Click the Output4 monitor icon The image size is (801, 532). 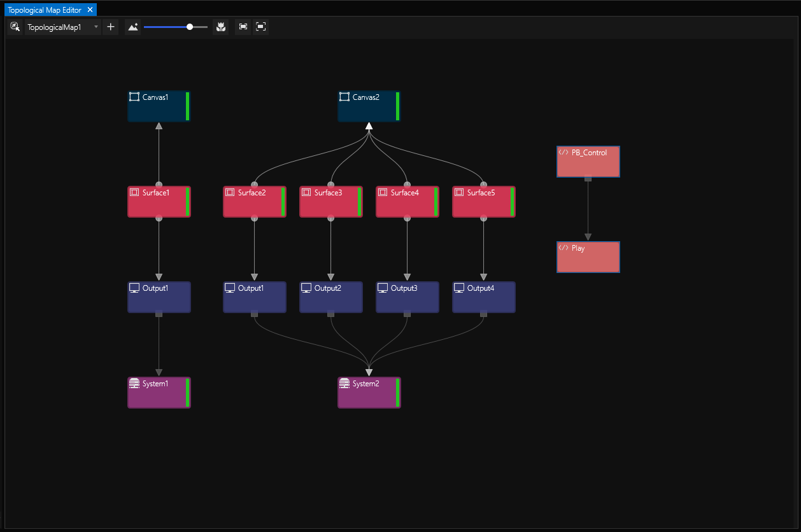[459, 288]
